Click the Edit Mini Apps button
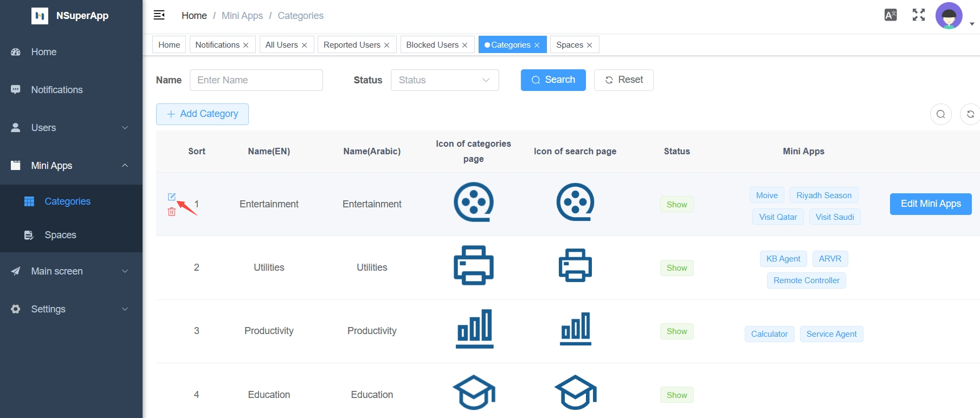The height and width of the screenshot is (418, 980). tap(930, 204)
